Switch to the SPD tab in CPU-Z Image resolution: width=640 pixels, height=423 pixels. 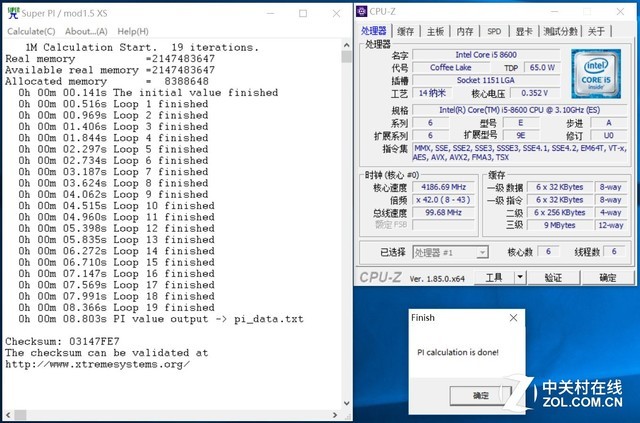click(494, 31)
